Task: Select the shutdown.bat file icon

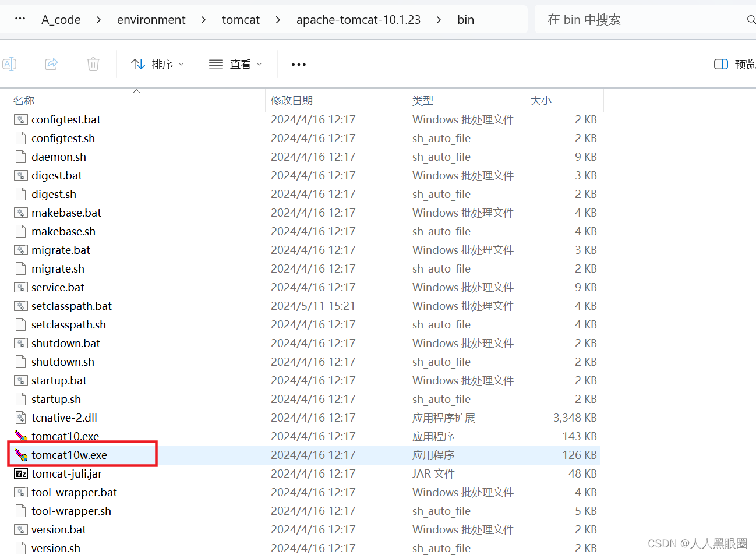Action: 21,343
